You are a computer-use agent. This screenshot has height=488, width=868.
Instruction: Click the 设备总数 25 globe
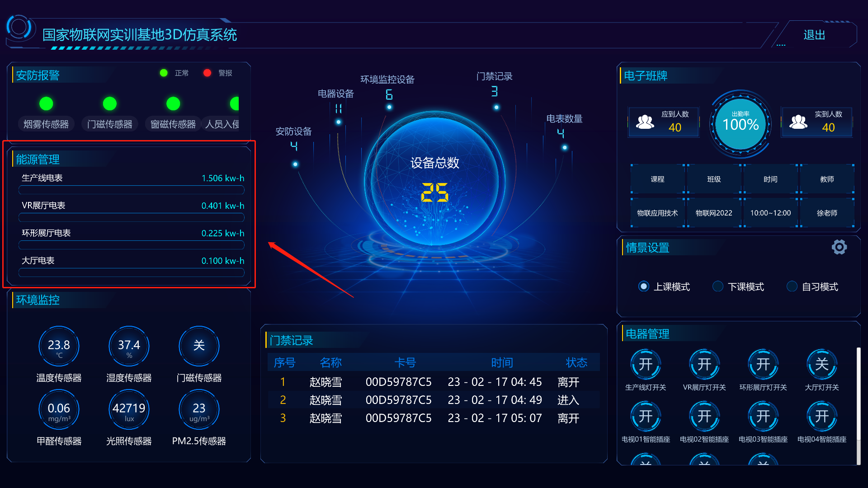click(434, 181)
